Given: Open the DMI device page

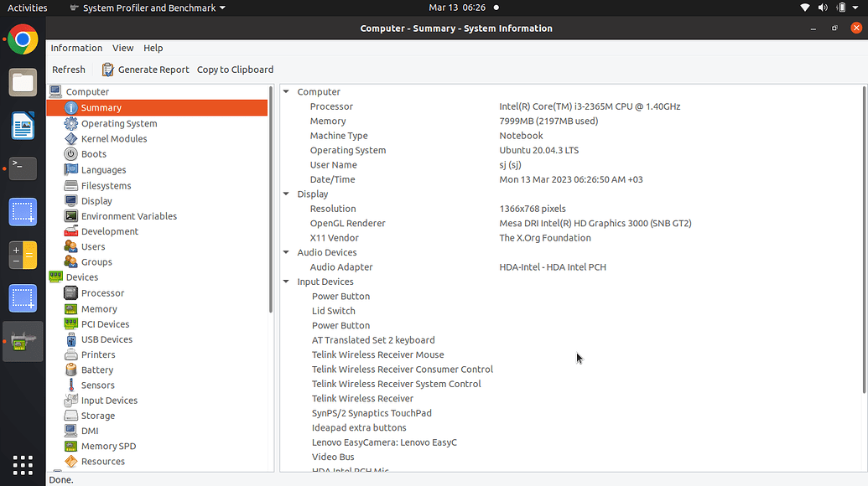Looking at the screenshot, I should coord(88,430).
